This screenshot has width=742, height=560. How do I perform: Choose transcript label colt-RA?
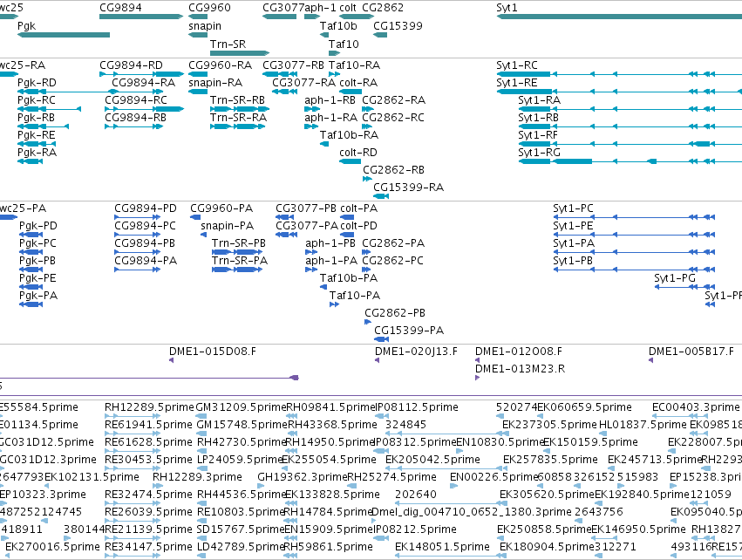point(358,83)
